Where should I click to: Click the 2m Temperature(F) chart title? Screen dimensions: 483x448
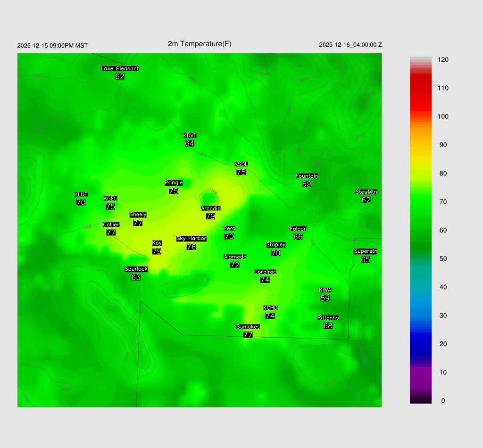point(200,44)
